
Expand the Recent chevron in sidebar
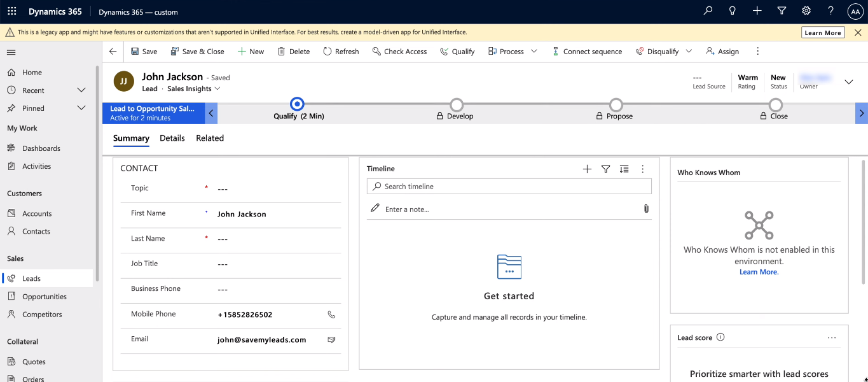[81, 90]
